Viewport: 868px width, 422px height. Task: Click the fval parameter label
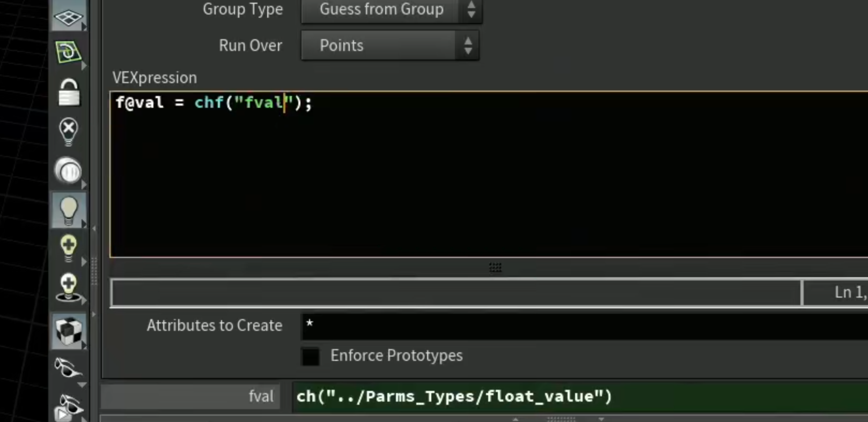pyautogui.click(x=261, y=397)
